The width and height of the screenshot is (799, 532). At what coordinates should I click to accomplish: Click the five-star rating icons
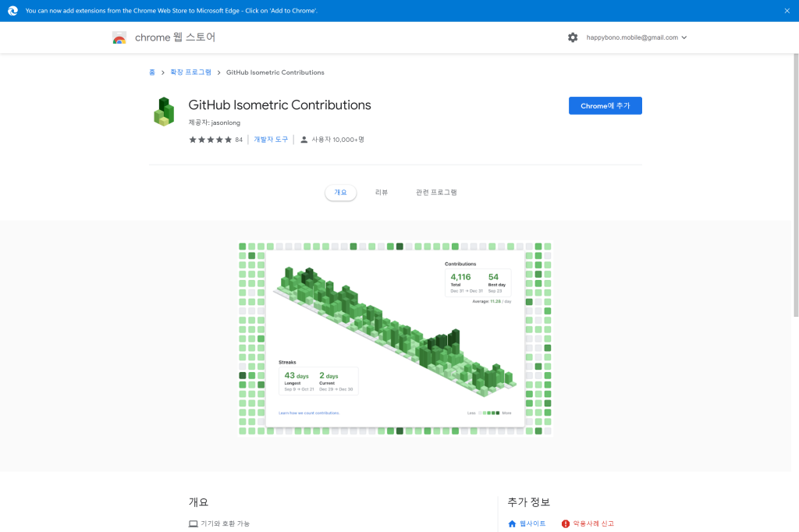coord(211,140)
